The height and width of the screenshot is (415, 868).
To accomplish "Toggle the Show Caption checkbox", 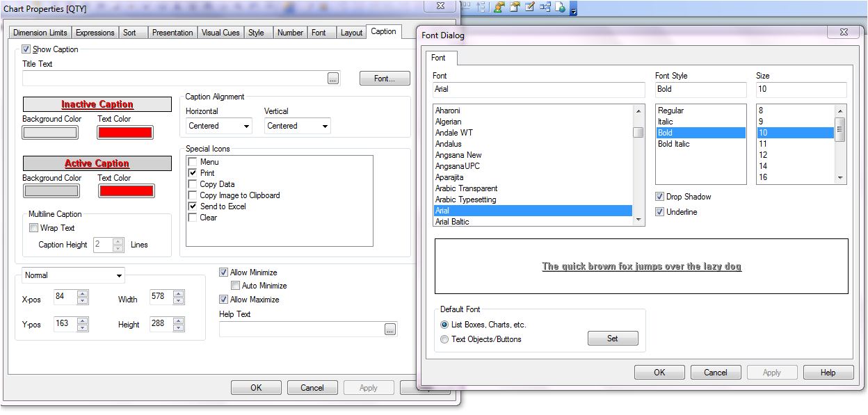I will click(x=26, y=49).
